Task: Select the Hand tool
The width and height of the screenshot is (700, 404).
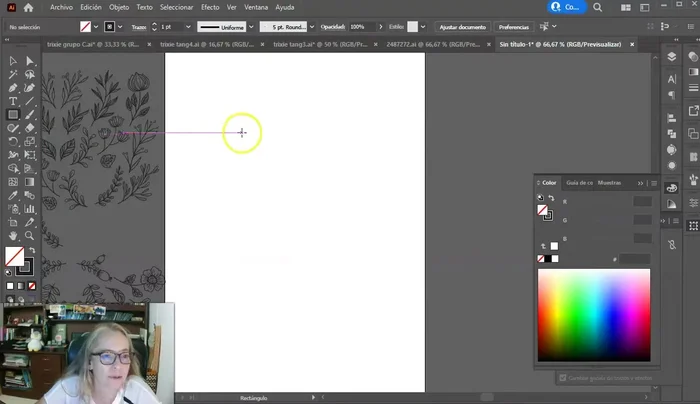Action: (13, 235)
